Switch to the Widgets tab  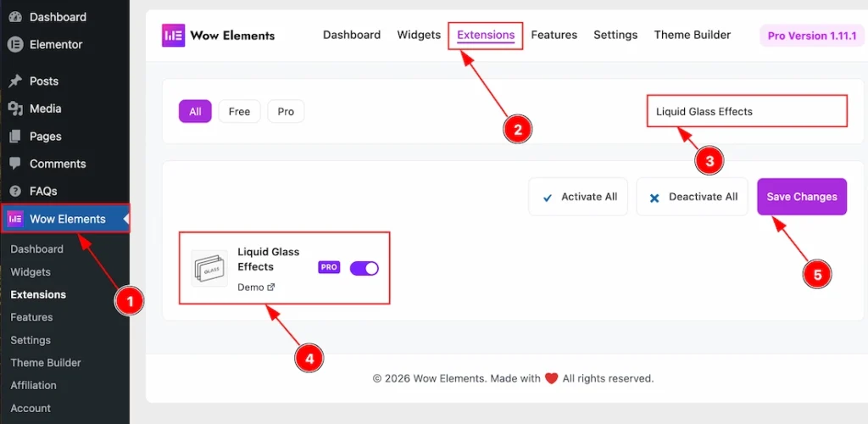click(x=419, y=35)
